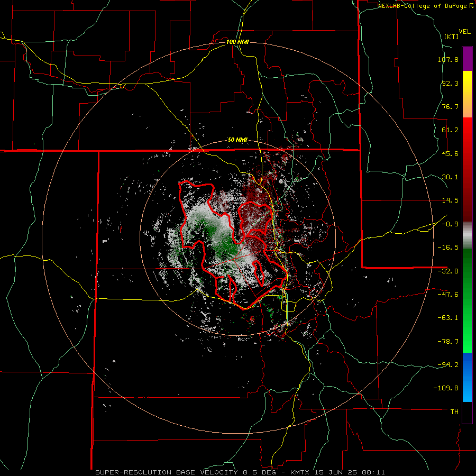Click the "TH" threshold label
Viewport: 476px width, 476px height.
(x=454, y=412)
